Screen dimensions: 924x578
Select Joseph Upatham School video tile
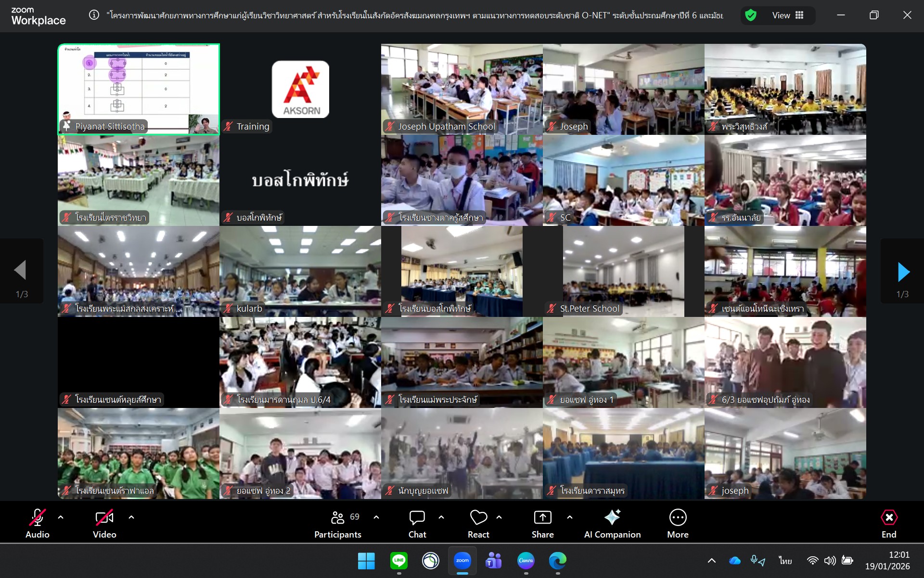[462, 89]
